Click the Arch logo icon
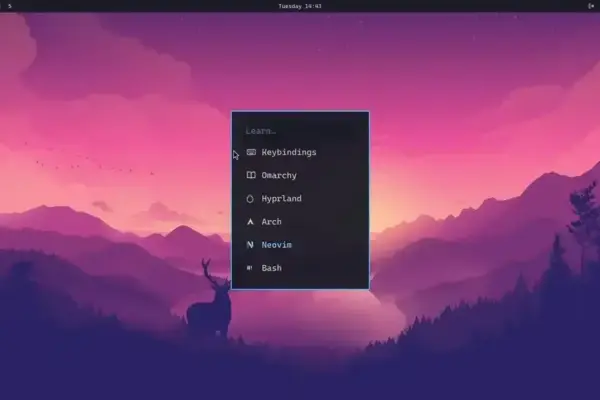600x400 pixels. [250, 222]
